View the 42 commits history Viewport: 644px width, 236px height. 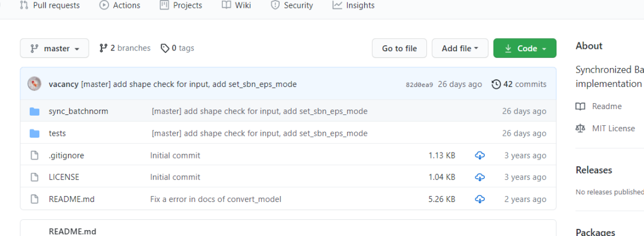(x=519, y=84)
